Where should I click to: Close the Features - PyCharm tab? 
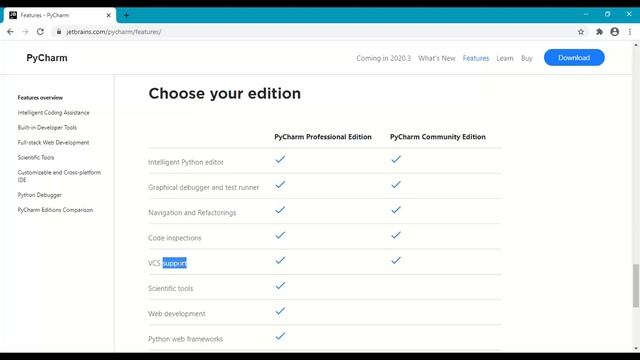pyautogui.click(x=109, y=15)
